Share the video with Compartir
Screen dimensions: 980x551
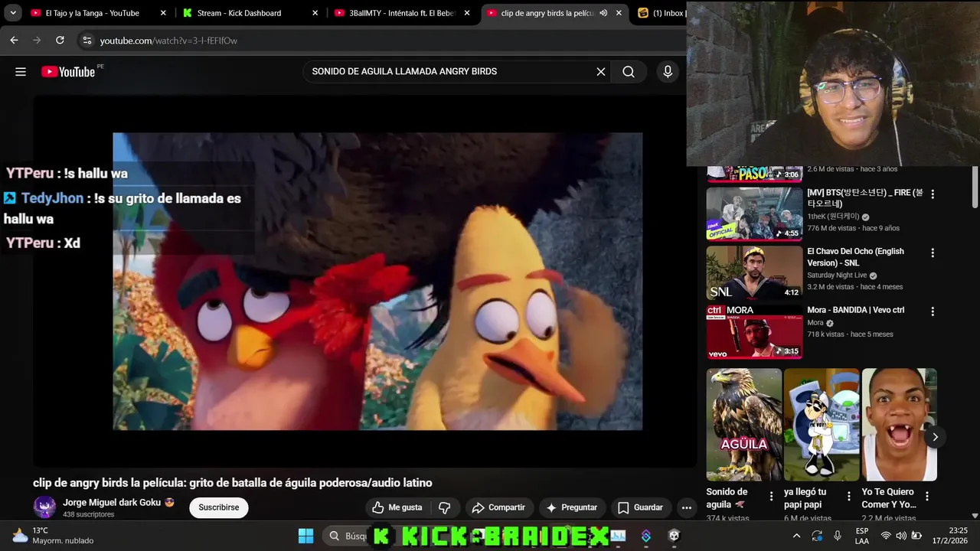(498, 507)
